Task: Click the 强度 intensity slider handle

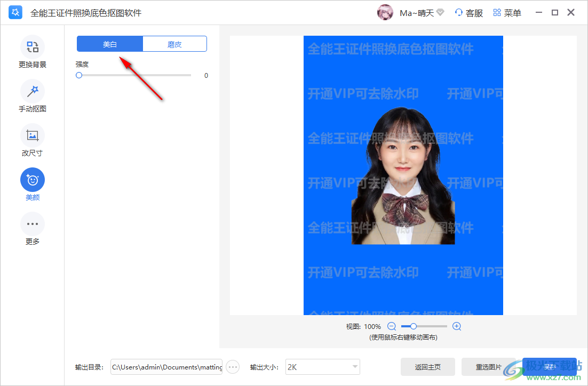Action: [79, 75]
